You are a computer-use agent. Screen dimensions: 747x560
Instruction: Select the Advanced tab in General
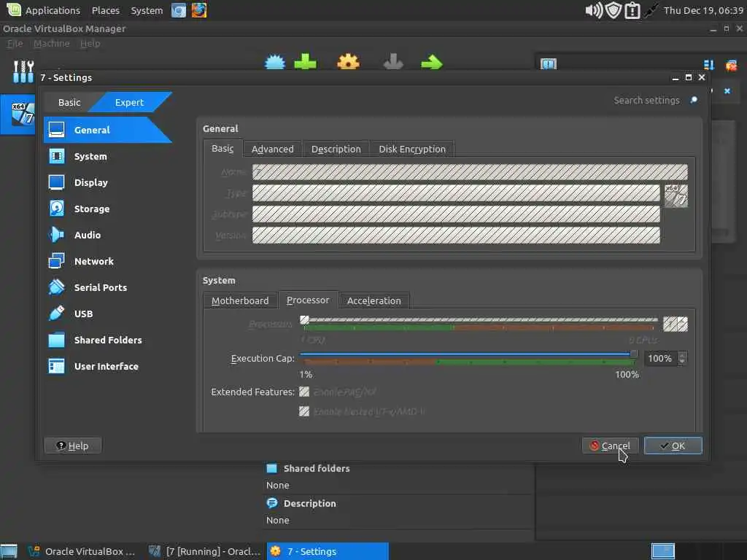coord(273,149)
